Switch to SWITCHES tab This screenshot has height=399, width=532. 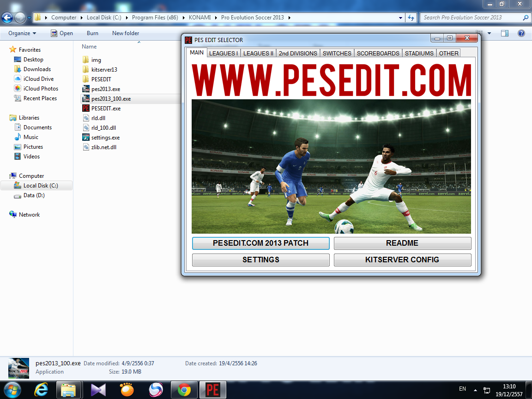pyautogui.click(x=337, y=53)
